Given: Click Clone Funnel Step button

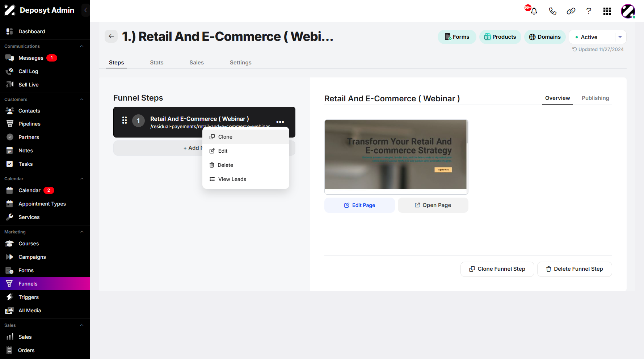Looking at the screenshot, I should click(x=497, y=269).
